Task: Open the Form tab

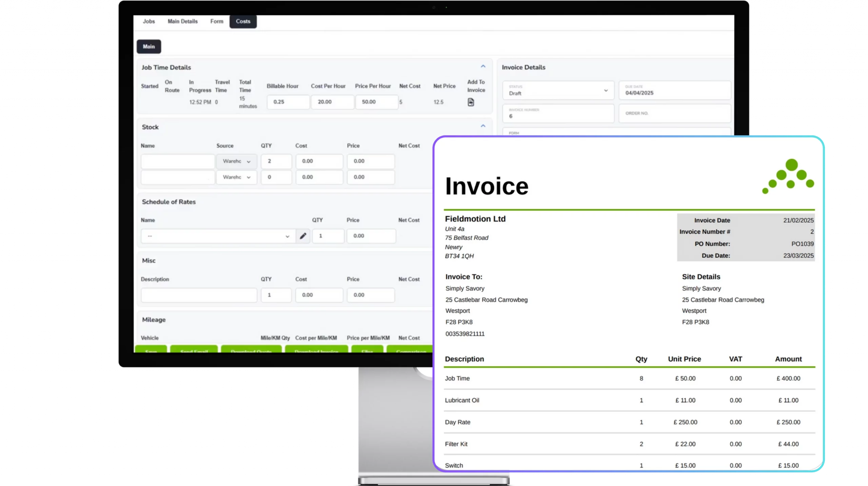Action: [217, 21]
